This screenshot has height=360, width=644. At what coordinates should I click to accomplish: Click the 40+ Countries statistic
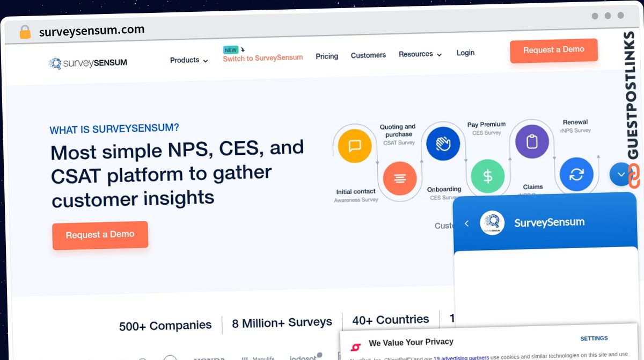click(391, 320)
